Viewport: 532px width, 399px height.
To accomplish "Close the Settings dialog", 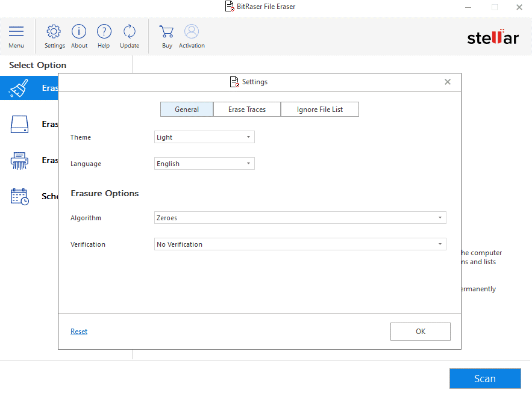I will [x=448, y=82].
